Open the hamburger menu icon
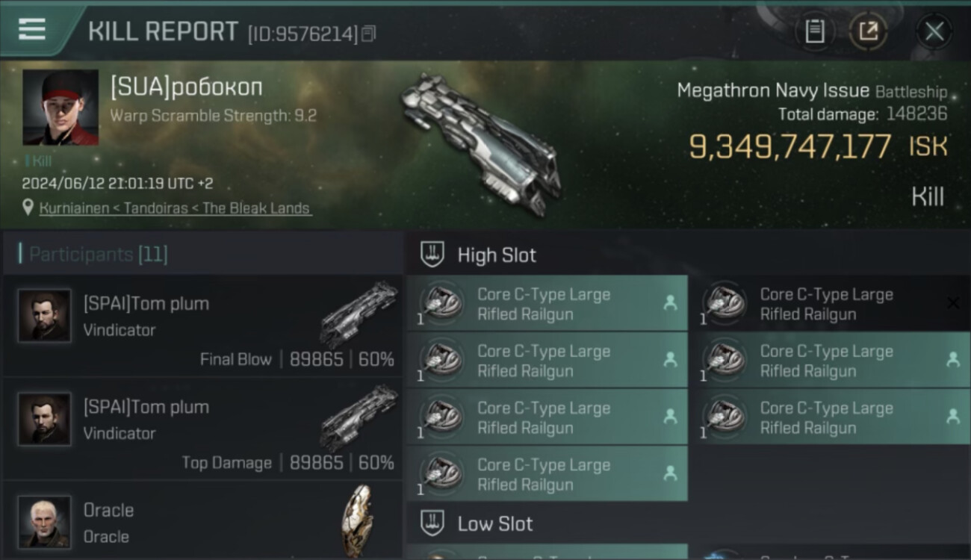Viewport: 971px width, 560px height. [x=31, y=28]
